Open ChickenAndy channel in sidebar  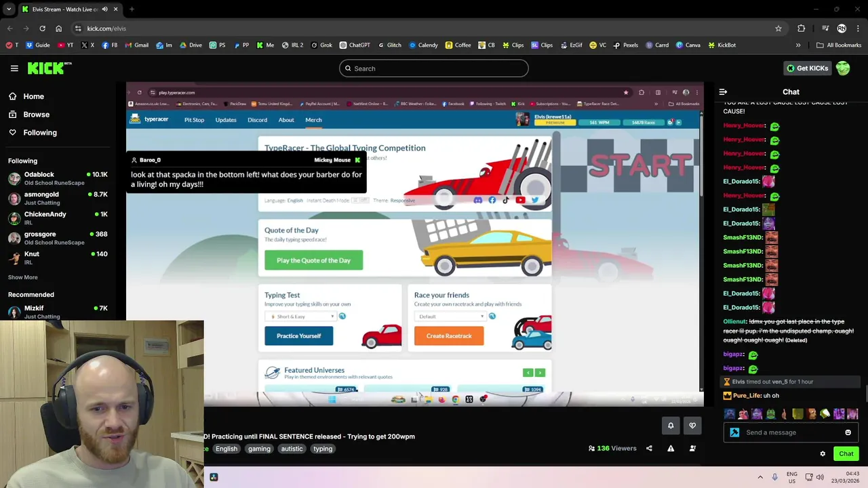click(x=58, y=218)
